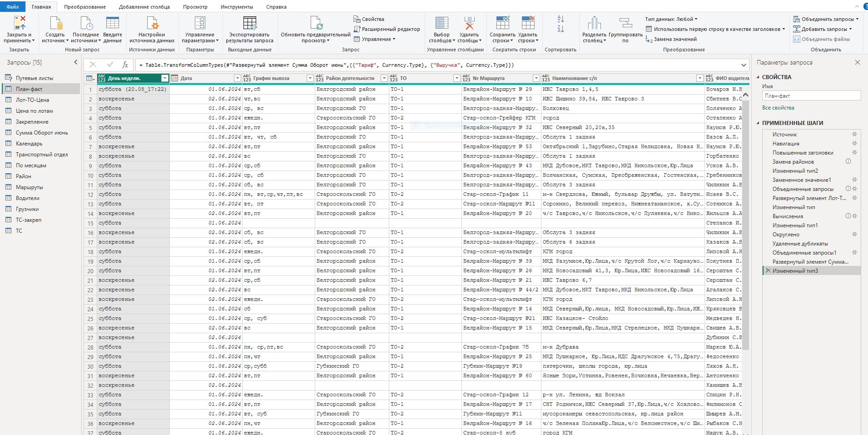Click the Create Source icon
The width and height of the screenshot is (868, 435).
(55, 23)
